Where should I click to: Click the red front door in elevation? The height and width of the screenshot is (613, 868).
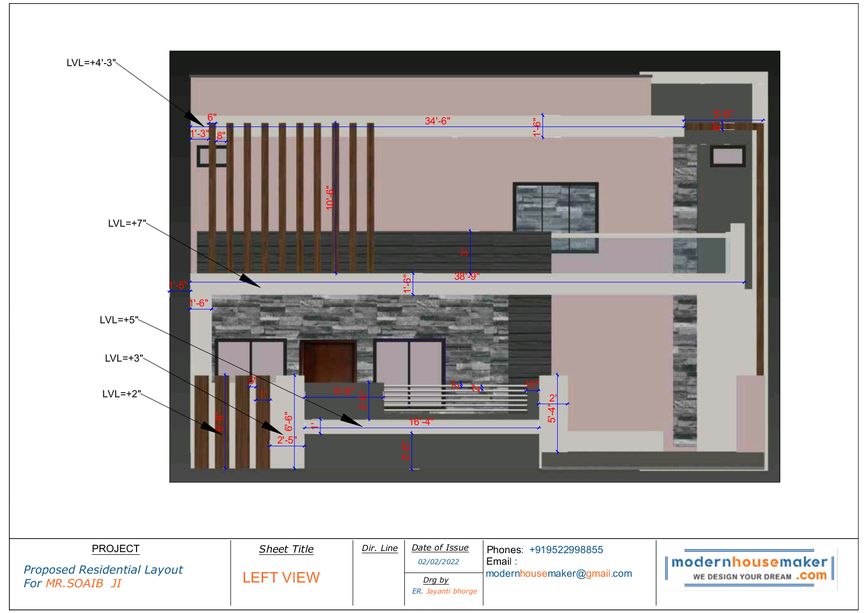click(328, 361)
